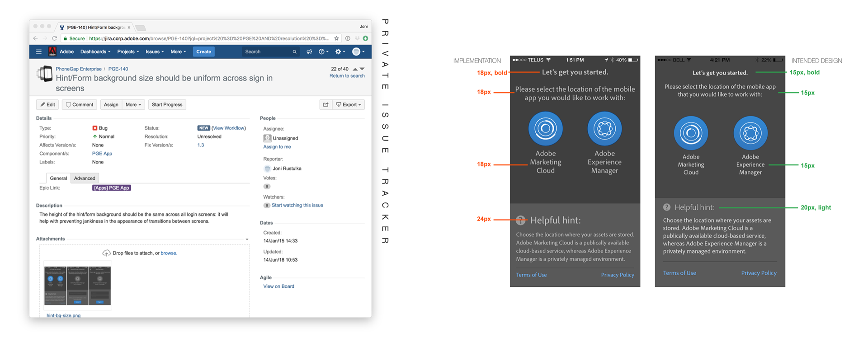Open the hint-bg-size attachment thumbnail
The height and width of the screenshot is (347, 868).
point(78,286)
